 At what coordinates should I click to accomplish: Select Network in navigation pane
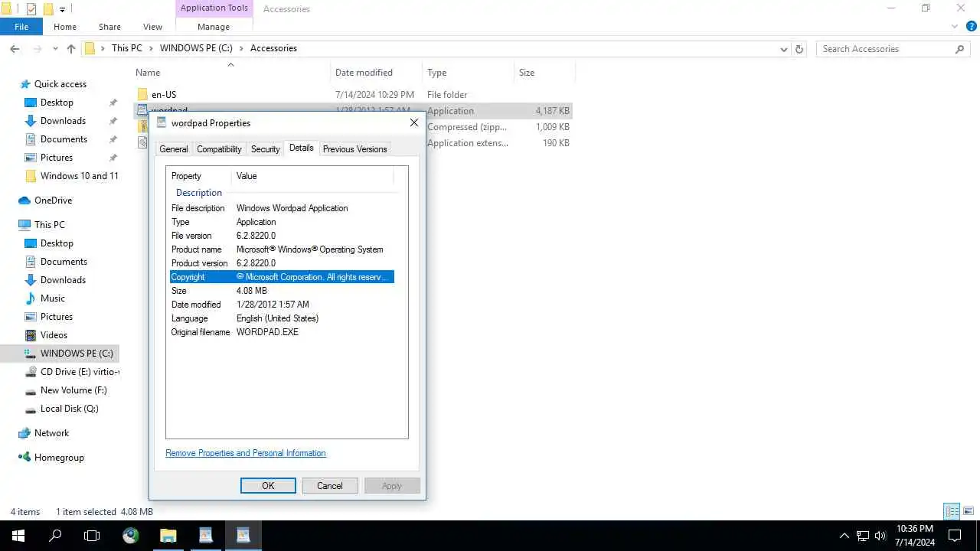[51, 433]
